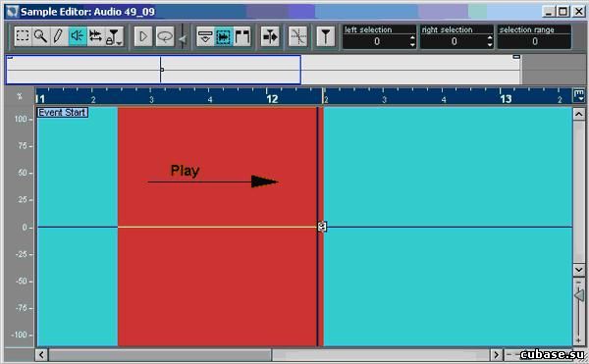The height and width of the screenshot is (364, 589).
Task: Click the Autoscroll arrow icon
Action: (x=270, y=36)
